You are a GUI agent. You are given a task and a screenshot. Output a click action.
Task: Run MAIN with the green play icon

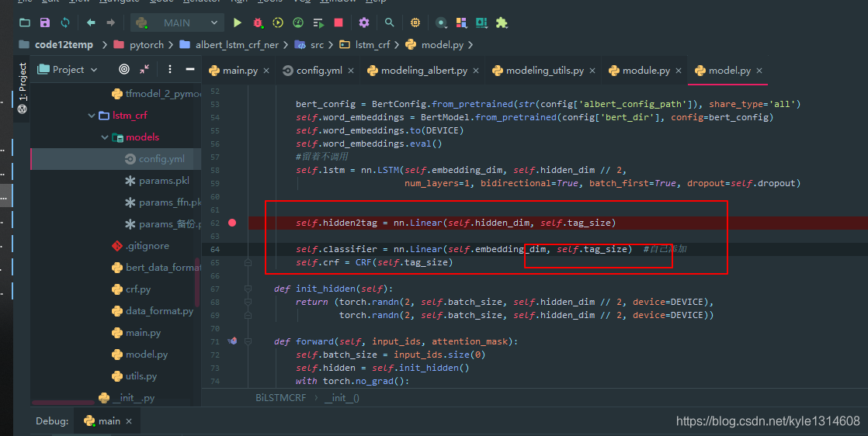click(x=238, y=22)
